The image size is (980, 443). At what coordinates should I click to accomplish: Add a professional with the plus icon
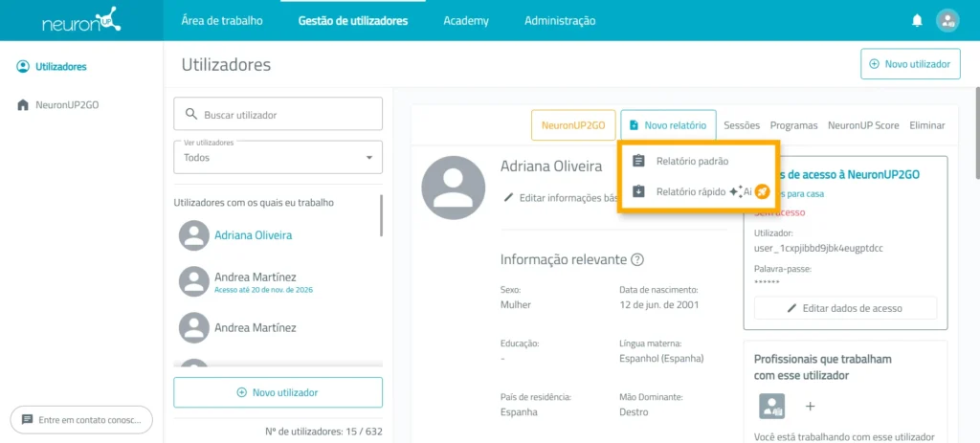pos(810,406)
